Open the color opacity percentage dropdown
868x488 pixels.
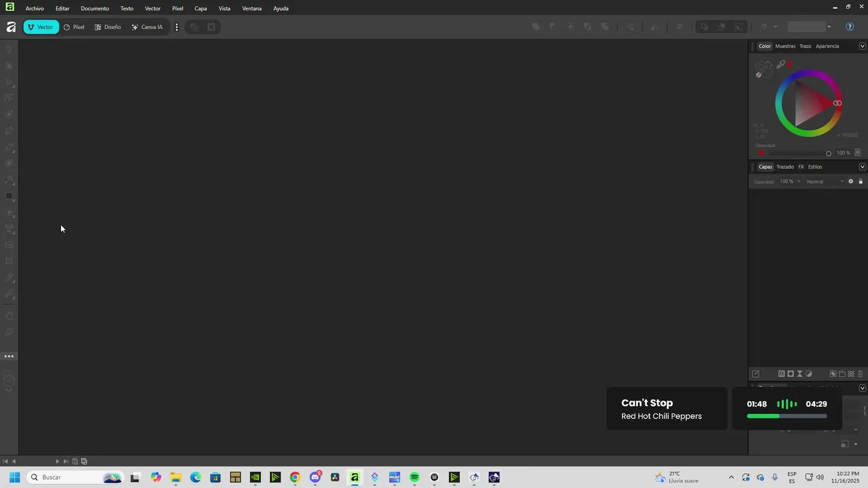pyautogui.click(x=857, y=153)
